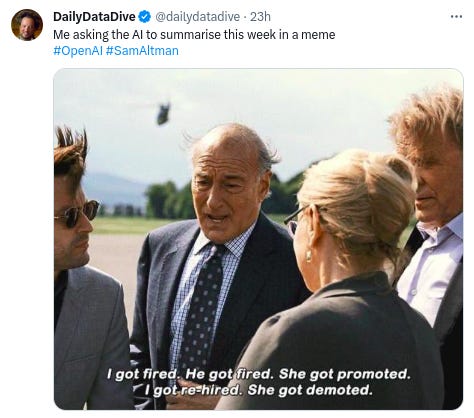This screenshot has height=418, width=474.
Task: Click the subtitle line "She got promoted."
Action: (x=344, y=374)
